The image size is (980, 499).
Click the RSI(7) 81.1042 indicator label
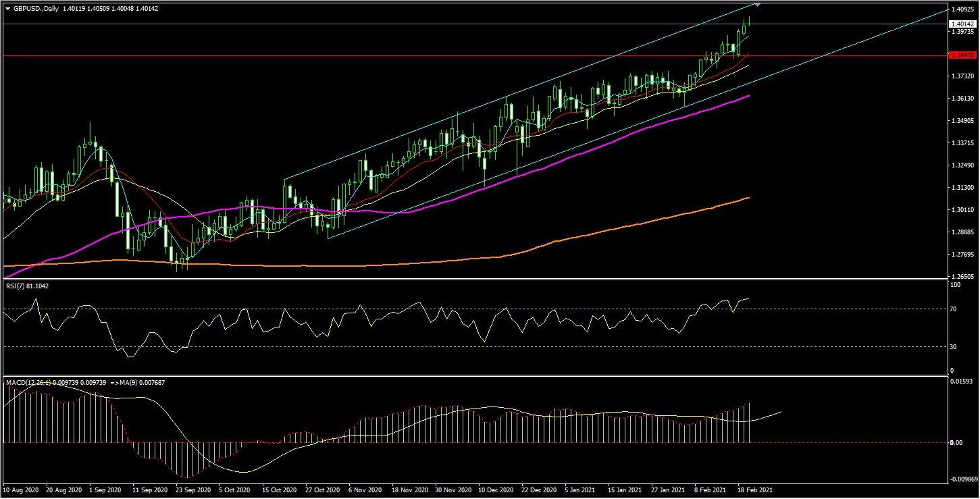28,286
